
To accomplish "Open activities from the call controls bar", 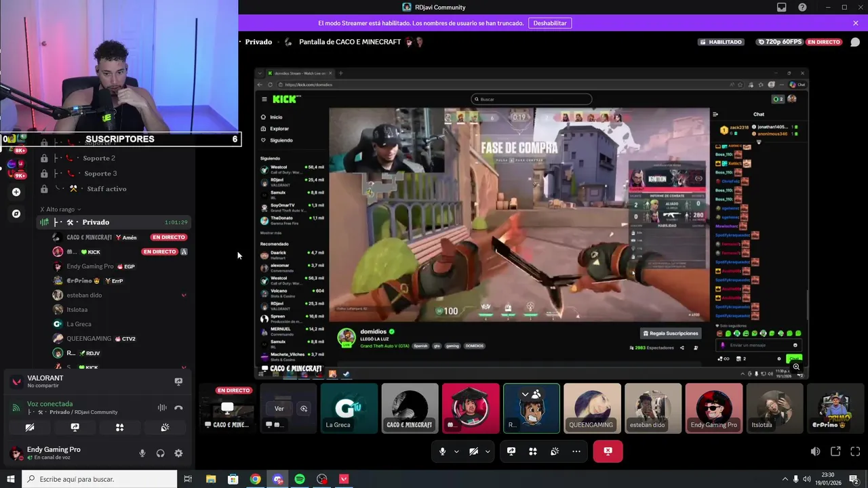I will tap(533, 451).
